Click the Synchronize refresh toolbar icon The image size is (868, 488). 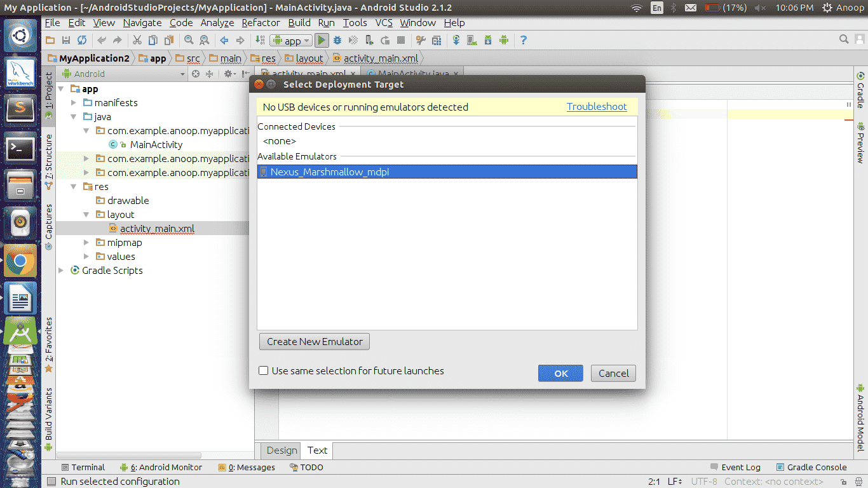click(82, 40)
